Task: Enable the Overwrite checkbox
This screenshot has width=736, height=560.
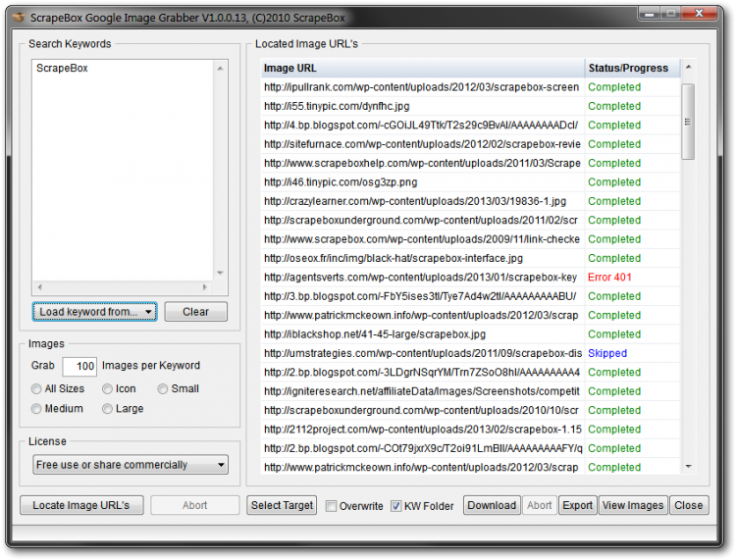Action: pyautogui.click(x=331, y=506)
